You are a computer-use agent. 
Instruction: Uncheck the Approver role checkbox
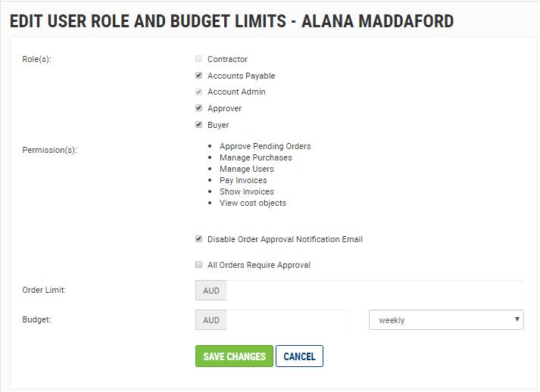(x=199, y=108)
